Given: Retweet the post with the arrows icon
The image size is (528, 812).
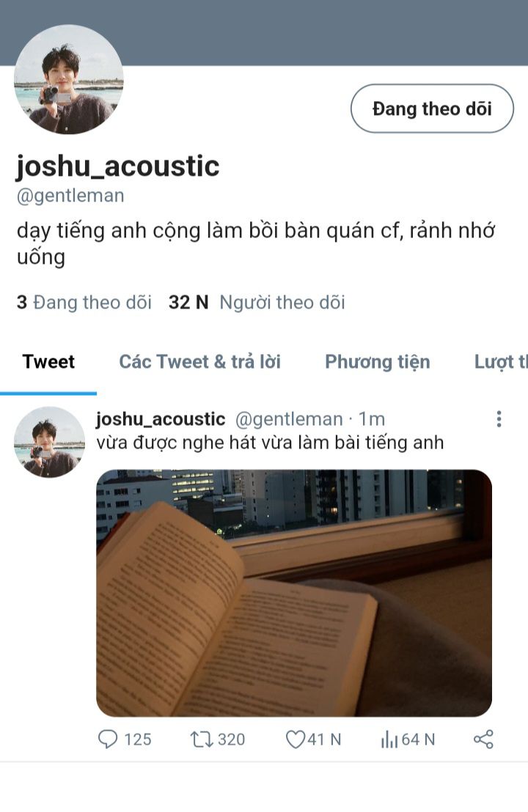Looking at the screenshot, I should (201, 739).
